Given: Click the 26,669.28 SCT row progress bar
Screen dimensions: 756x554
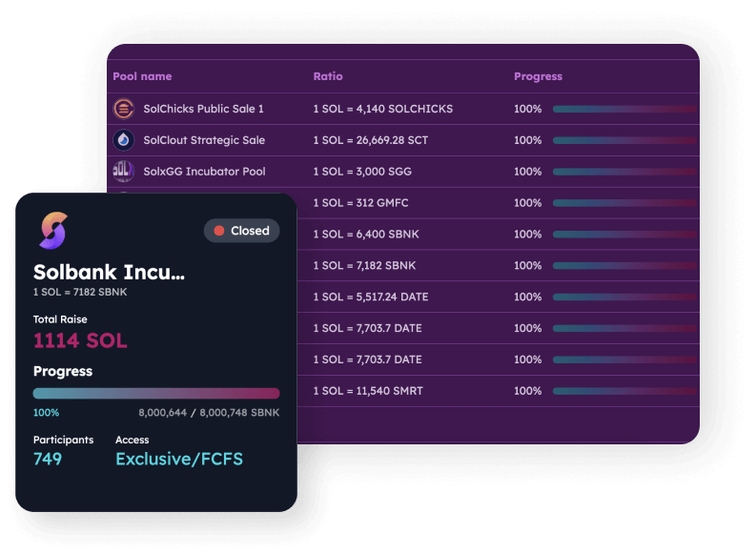Looking at the screenshot, I should 624,140.
